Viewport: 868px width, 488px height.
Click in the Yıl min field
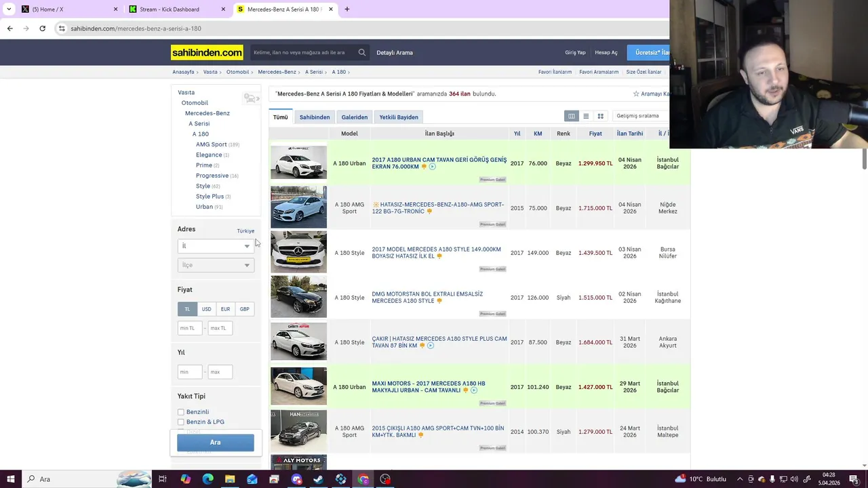point(190,371)
